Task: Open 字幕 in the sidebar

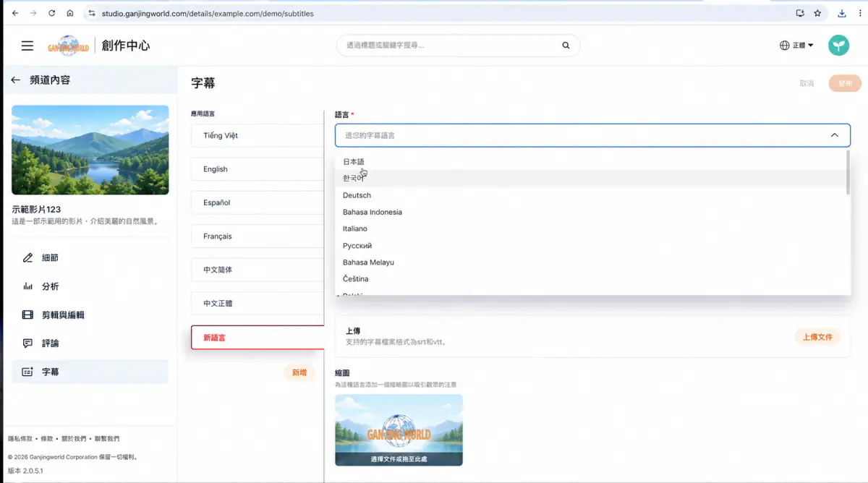Action: point(90,372)
